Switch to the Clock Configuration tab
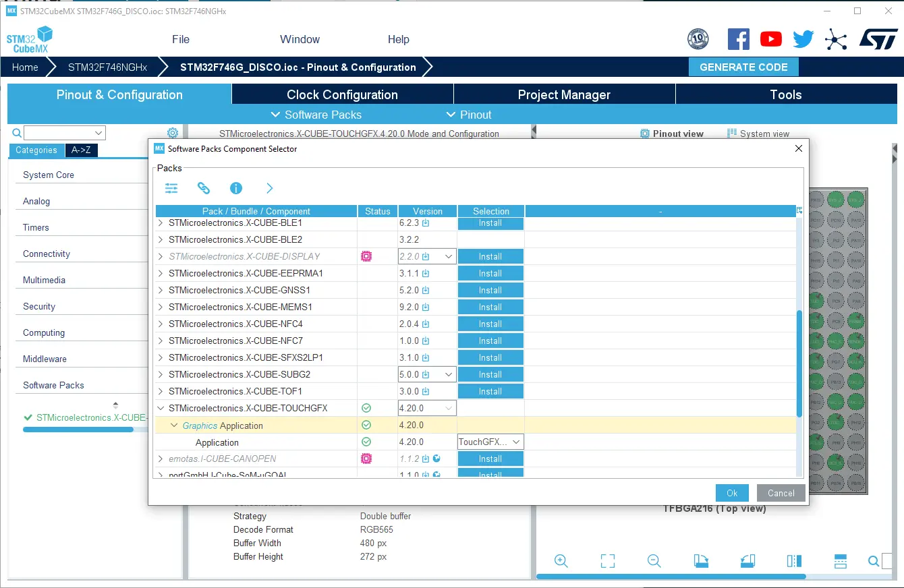The image size is (904, 588). (342, 94)
